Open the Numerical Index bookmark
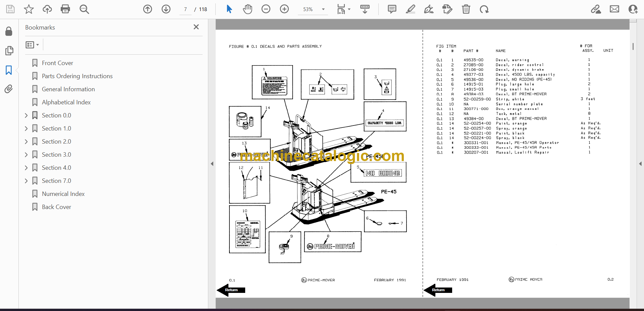This screenshot has width=644, height=311. click(63, 194)
